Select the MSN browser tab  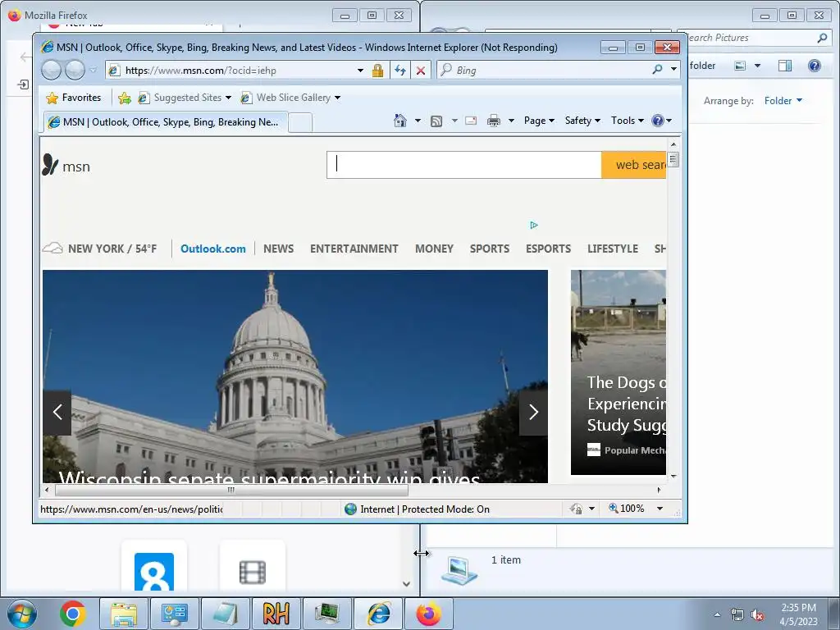click(166, 122)
